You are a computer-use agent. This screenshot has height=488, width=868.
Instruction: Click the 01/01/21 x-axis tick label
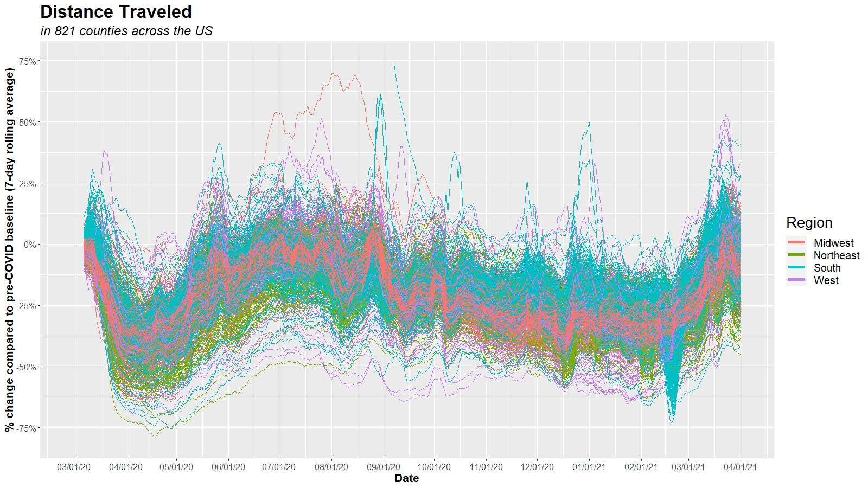[x=589, y=467]
